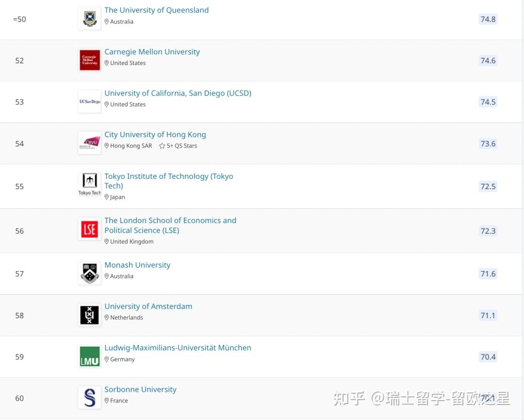This screenshot has width=524, height=420.
Task: Click location pin next to Germany
Action: (107, 359)
